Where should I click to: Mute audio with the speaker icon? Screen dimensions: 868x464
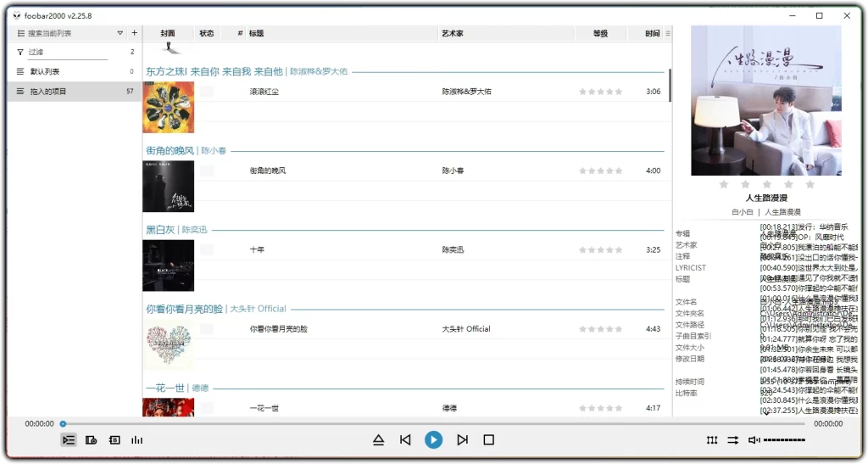coord(754,440)
